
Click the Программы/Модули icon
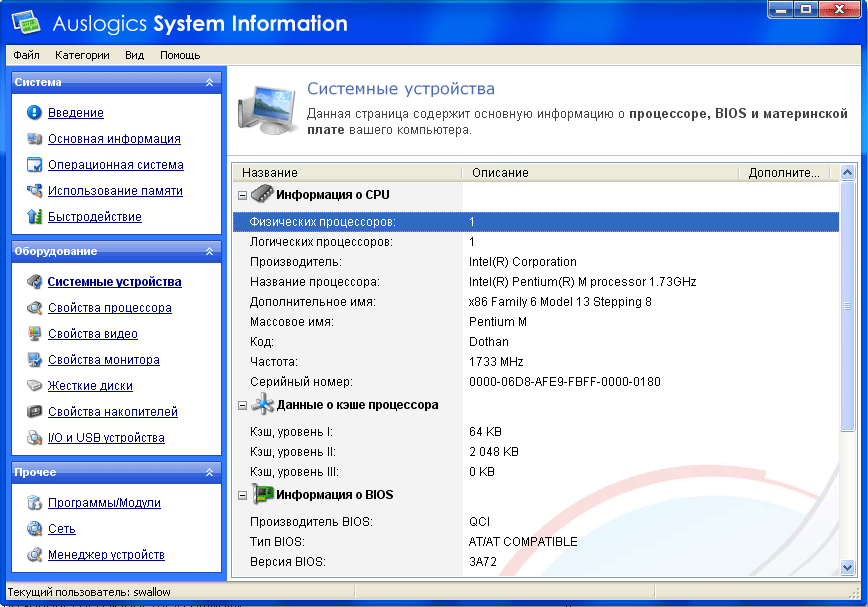click(x=34, y=502)
